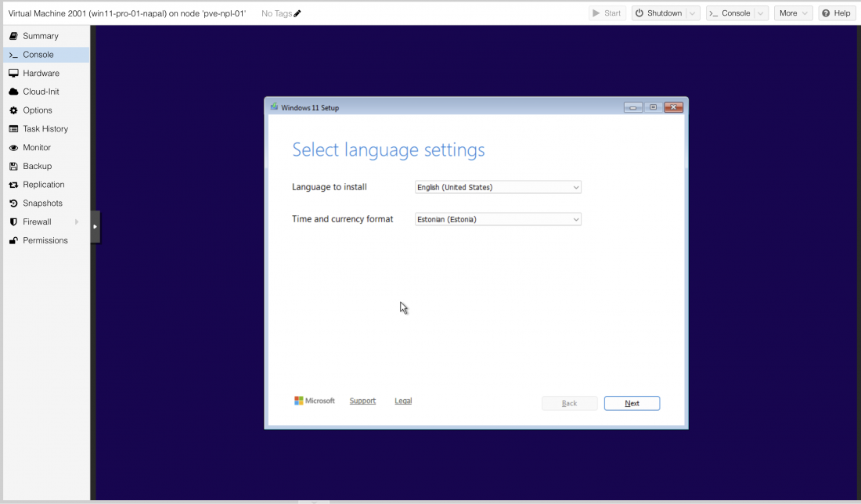Click the Back button in Setup

pos(569,404)
